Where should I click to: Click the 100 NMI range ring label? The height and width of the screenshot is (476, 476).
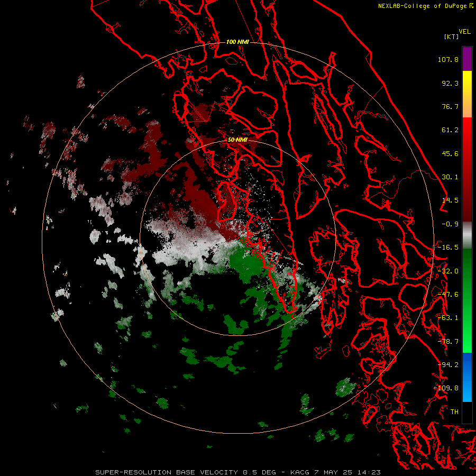tap(237, 42)
